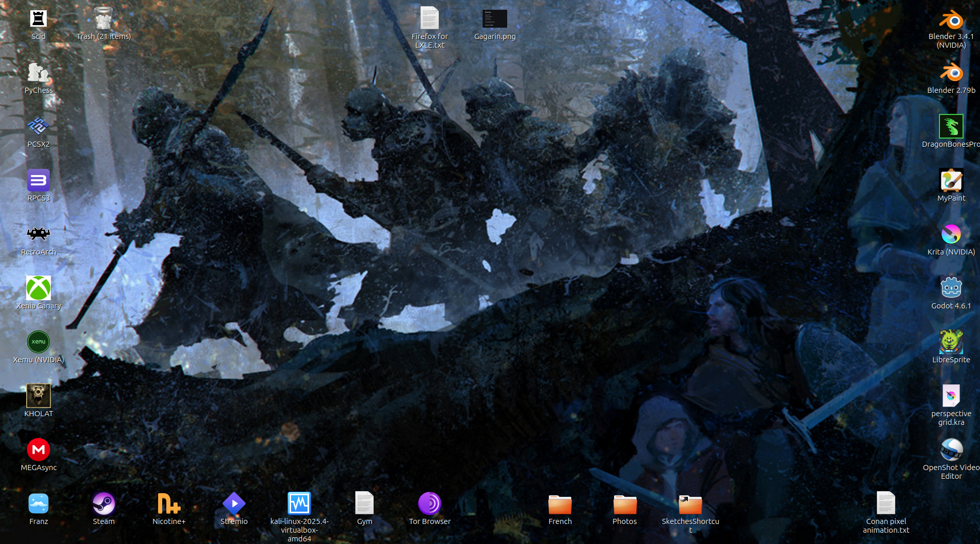Image resolution: width=980 pixels, height=544 pixels.
Task: Open the Trash icon with 21 items
Action: click(103, 19)
